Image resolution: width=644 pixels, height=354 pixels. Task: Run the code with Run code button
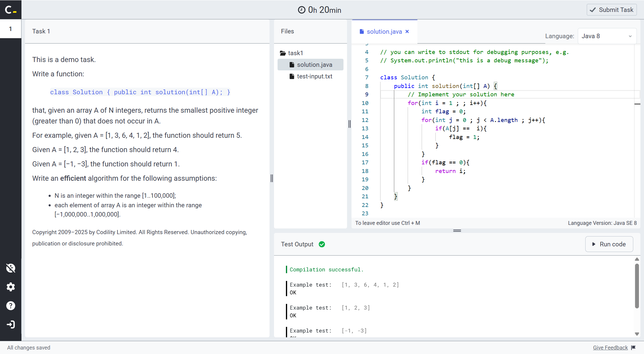609,244
